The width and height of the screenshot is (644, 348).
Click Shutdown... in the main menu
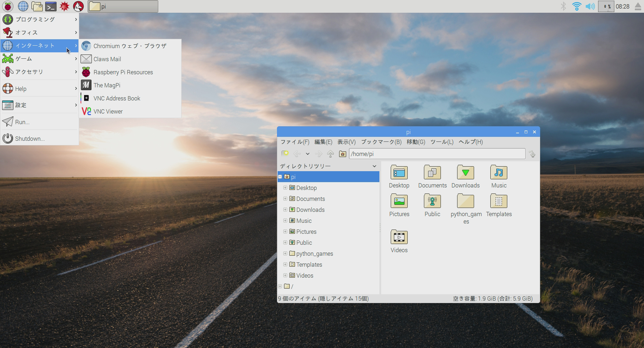pyautogui.click(x=30, y=138)
